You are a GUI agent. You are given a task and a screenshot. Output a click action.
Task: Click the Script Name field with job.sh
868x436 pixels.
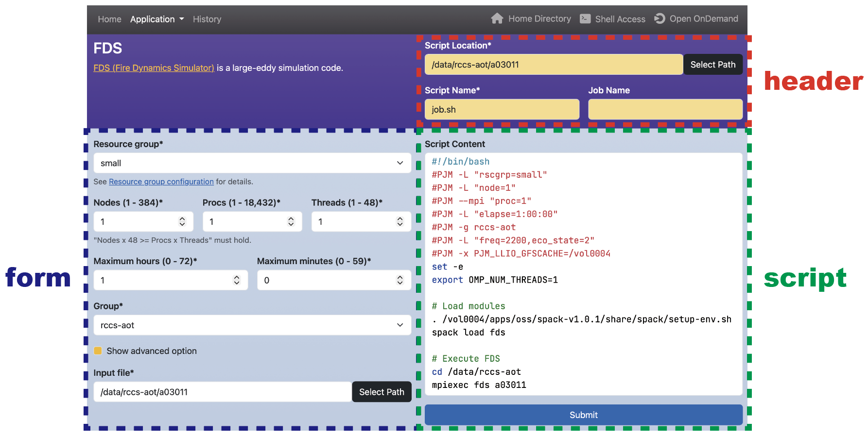(x=502, y=109)
